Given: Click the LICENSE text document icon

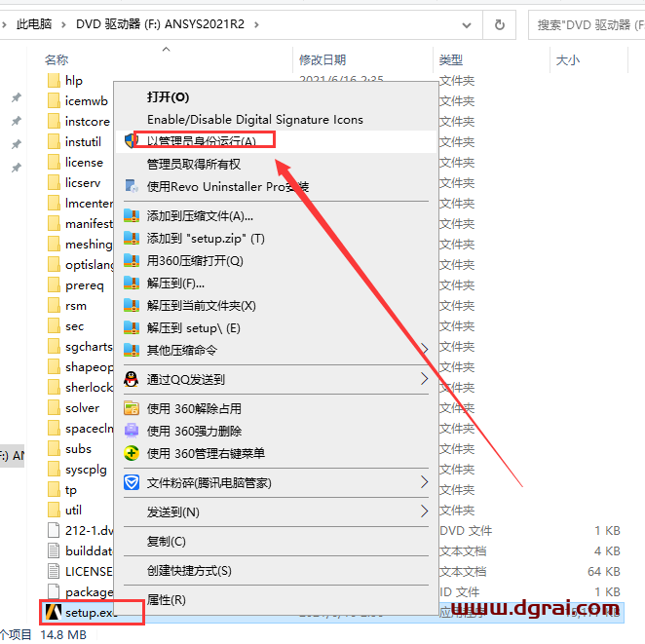Looking at the screenshot, I should coord(54,571).
